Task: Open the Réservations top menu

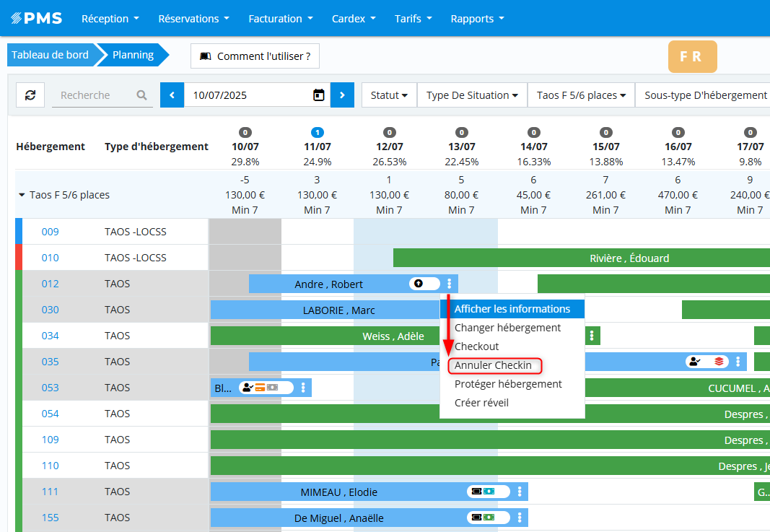Action: (193, 19)
